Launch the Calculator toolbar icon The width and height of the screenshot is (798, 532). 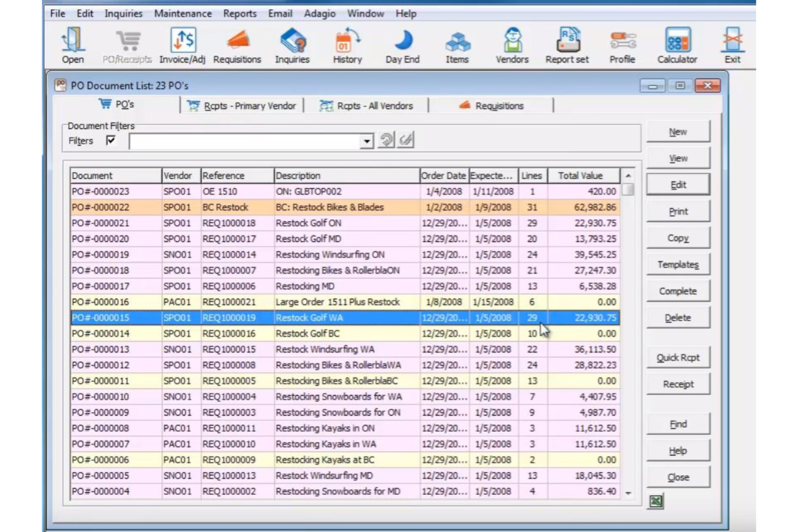point(677,46)
